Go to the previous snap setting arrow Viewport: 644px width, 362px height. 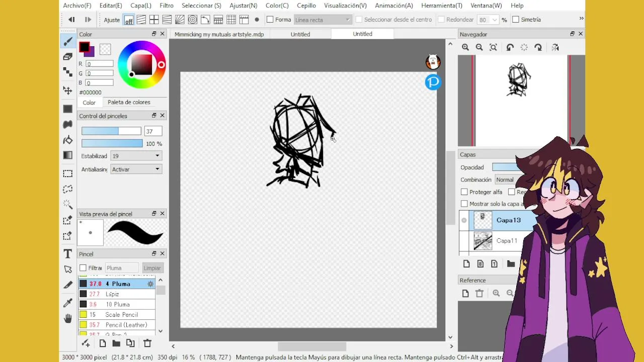point(71,20)
